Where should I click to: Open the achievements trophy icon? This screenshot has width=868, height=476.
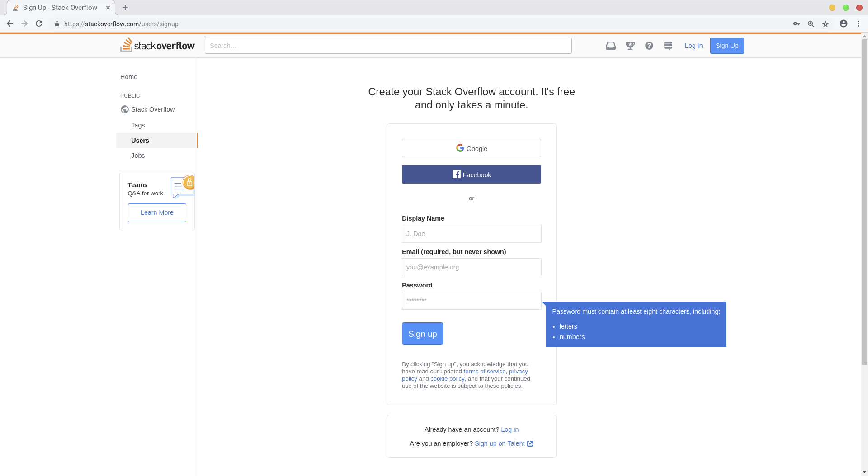pos(630,46)
